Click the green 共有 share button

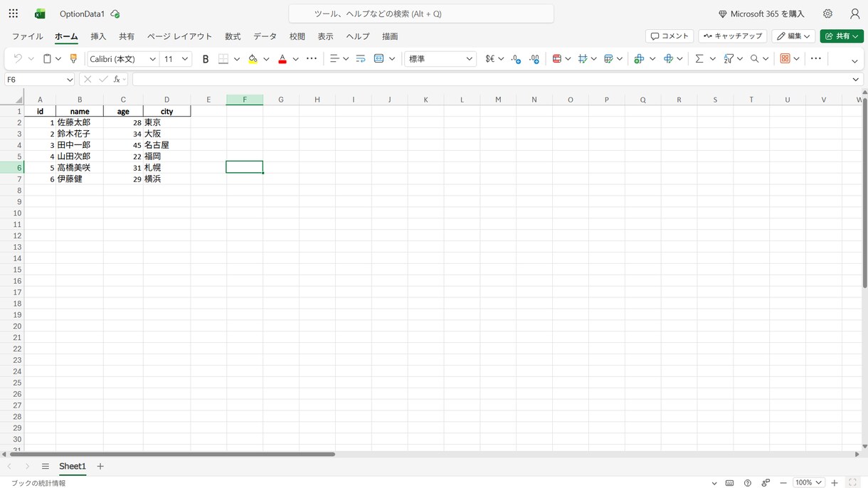coord(842,36)
